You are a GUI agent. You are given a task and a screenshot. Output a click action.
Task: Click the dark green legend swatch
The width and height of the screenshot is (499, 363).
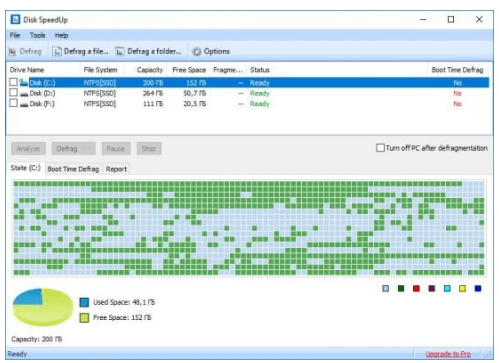401,288
